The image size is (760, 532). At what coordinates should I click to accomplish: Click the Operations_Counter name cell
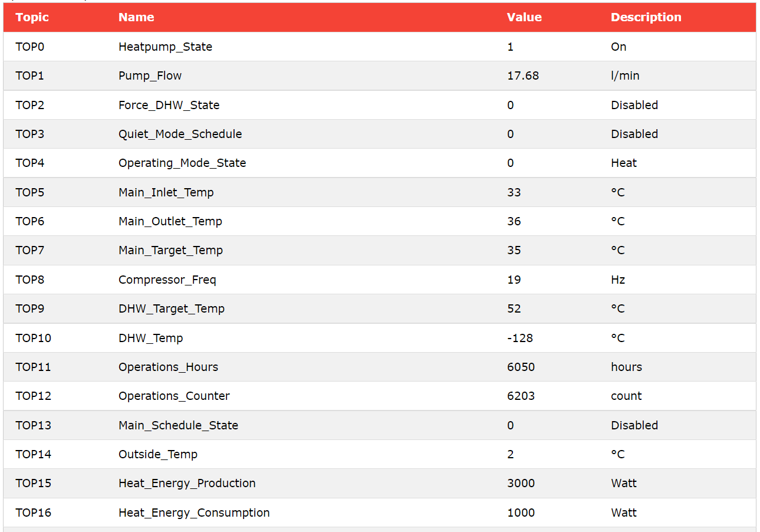[x=174, y=396]
